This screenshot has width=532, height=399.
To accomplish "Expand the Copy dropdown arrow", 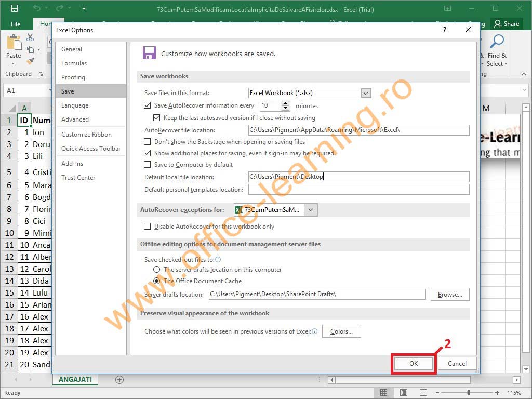I will tap(38, 50).
